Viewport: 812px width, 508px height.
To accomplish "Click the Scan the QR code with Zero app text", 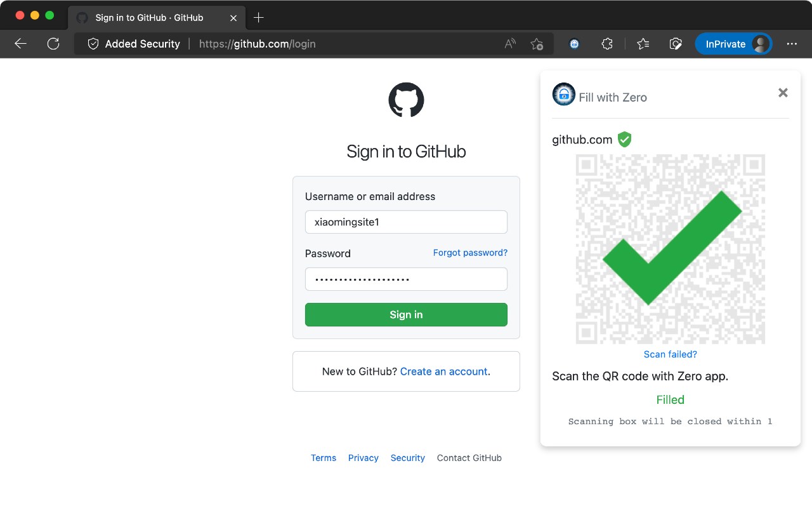I will (x=640, y=376).
